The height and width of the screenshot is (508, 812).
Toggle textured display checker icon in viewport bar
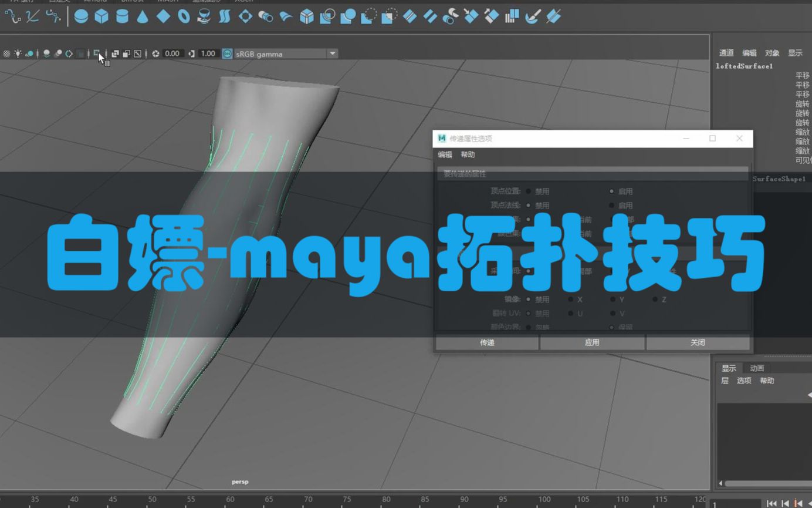point(6,53)
